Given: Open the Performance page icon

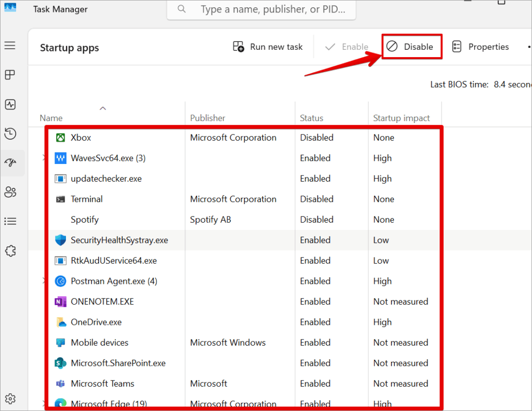Looking at the screenshot, I should click(10, 104).
